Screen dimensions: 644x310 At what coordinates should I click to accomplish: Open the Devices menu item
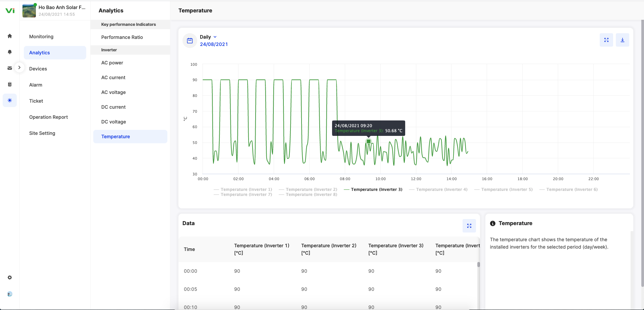[38, 69]
